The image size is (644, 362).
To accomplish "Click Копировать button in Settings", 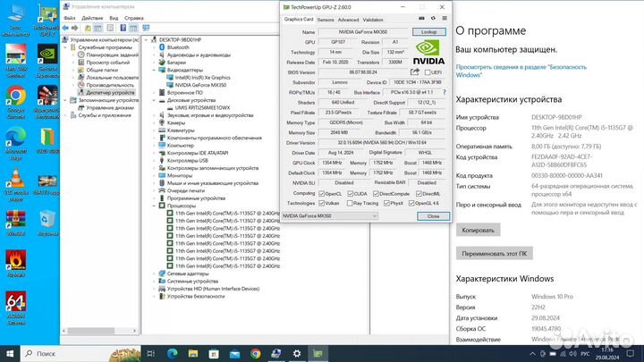I will tap(478, 231).
